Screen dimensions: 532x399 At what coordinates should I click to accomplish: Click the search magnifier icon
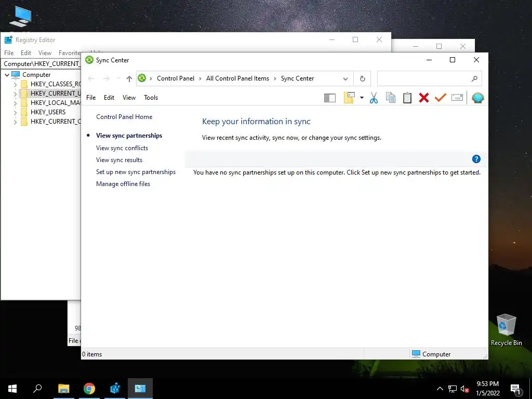(474, 79)
